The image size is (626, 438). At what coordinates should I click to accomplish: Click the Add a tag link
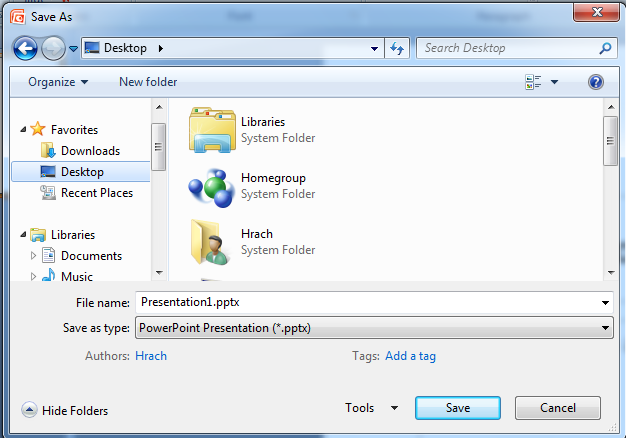point(410,356)
